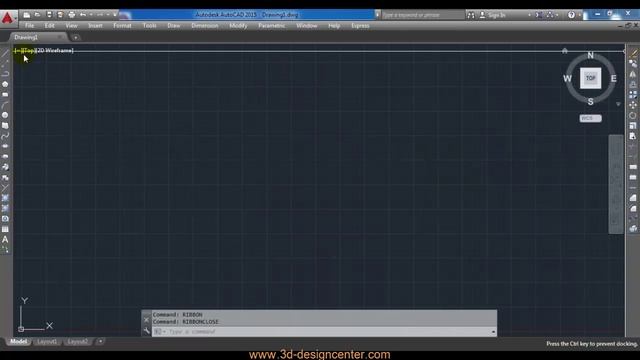The image size is (640, 360).
Task: Click the ViewCube home icon
Action: [565, 51]
